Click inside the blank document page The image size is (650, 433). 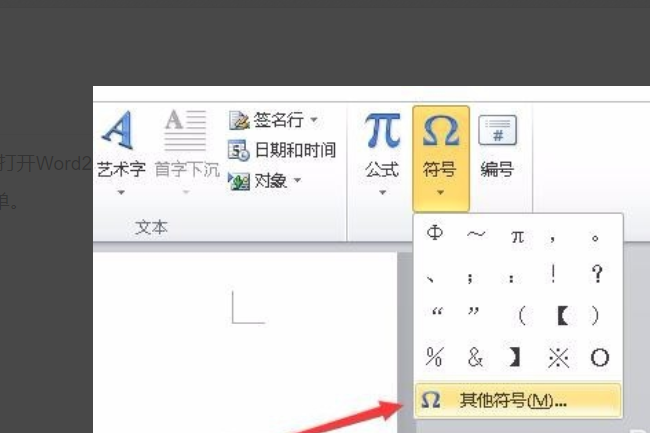tap(245, 343)
